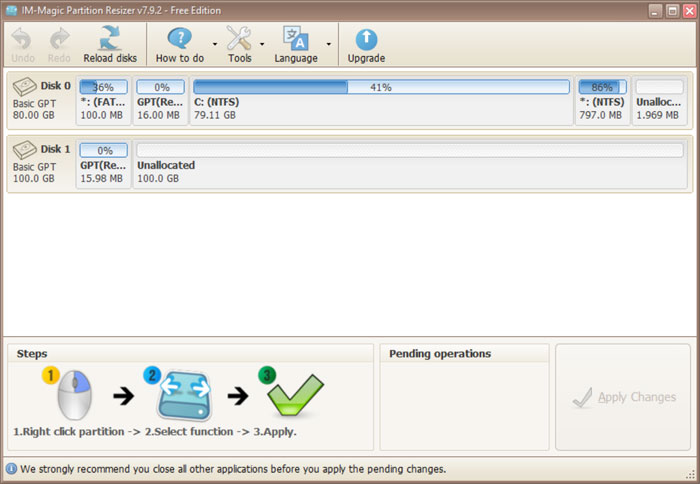Viewport: 700px width, 484px height.
Task: Maximize the Partition Resizer window
Action: point(672,11)
